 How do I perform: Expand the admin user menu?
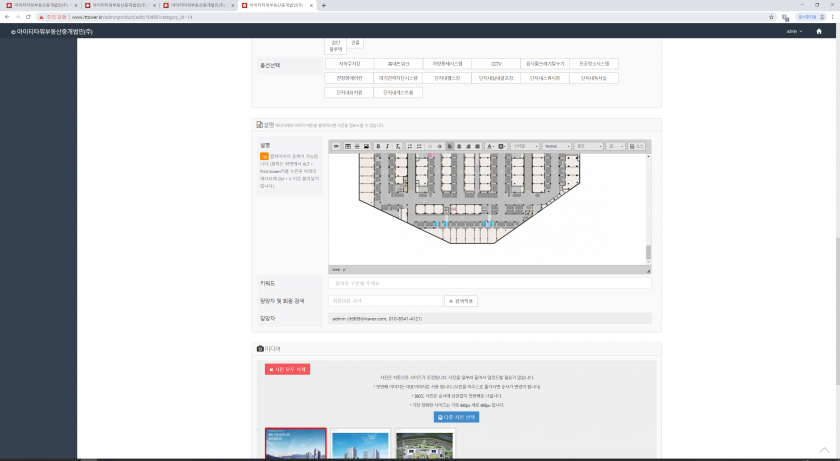click(795, 32)
